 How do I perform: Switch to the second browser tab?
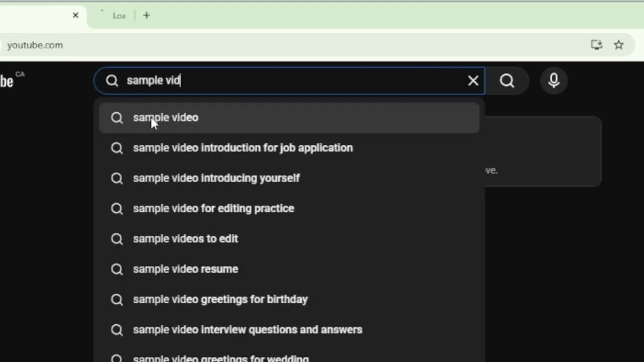tap(119, 16)
